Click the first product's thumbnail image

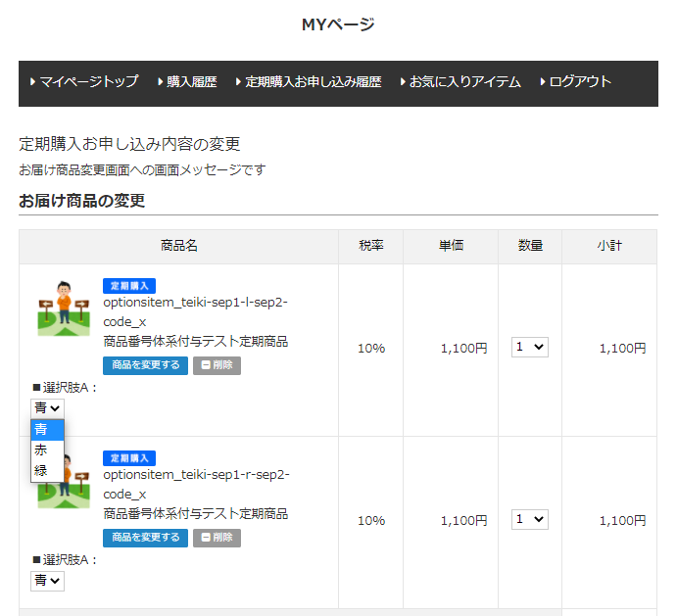(x=64, y=308)
